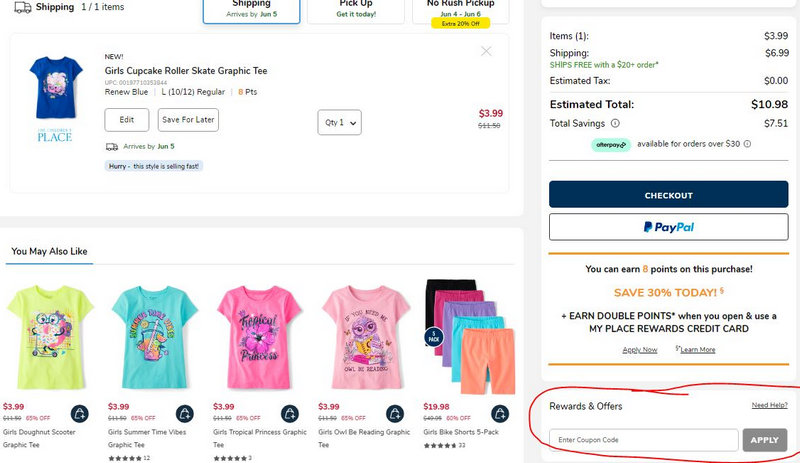Click the Checkout button
Screen dimensions: 800x463
tap(668, 195)
